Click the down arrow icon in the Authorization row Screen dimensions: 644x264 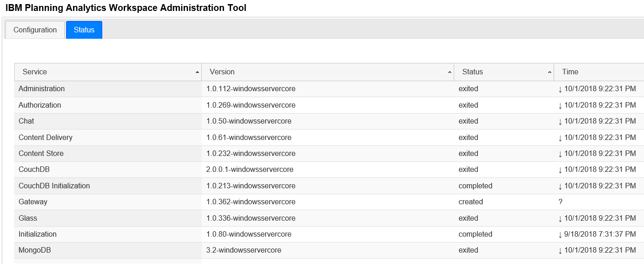(x=560, y=106)
